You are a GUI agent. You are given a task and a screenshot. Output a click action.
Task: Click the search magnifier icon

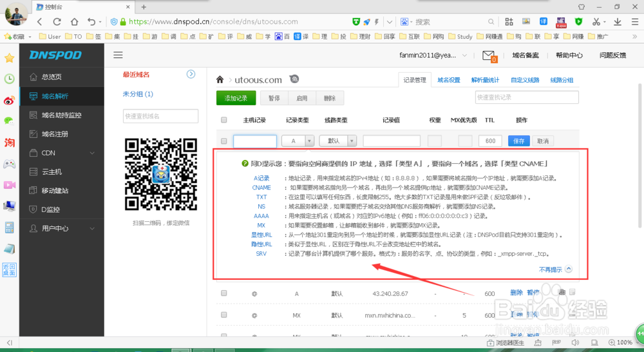coord(491,22)
